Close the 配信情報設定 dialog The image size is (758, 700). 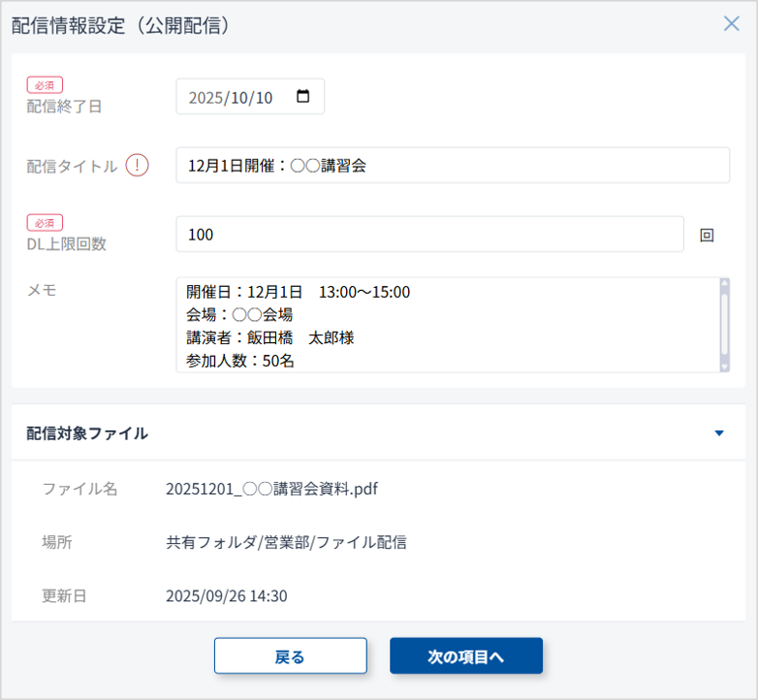tap(731, 24)
